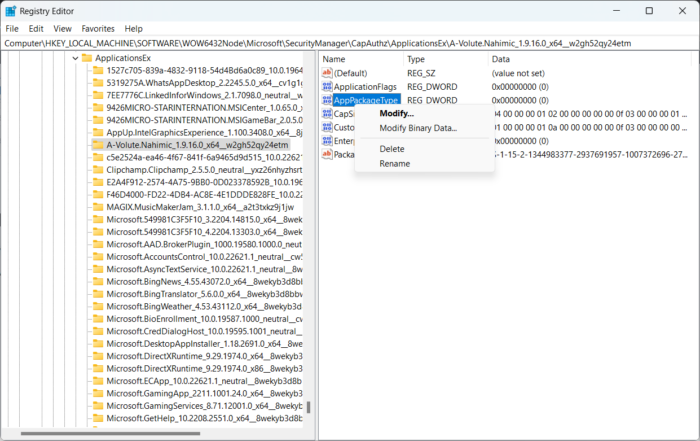Screen dimensions: 700x441
Task: Click the S-1-15-2-1344983377 SID data cell
Action: click(x=591, y=155)
